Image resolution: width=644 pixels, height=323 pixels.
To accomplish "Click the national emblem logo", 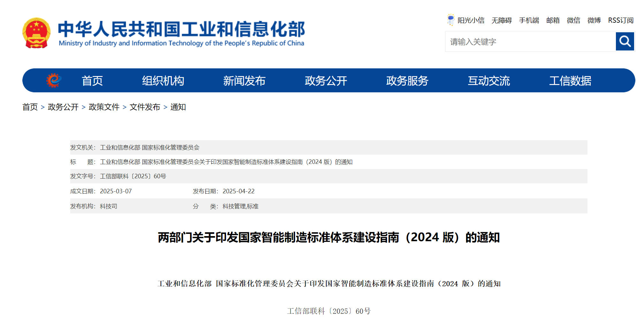I will point(36,33).
